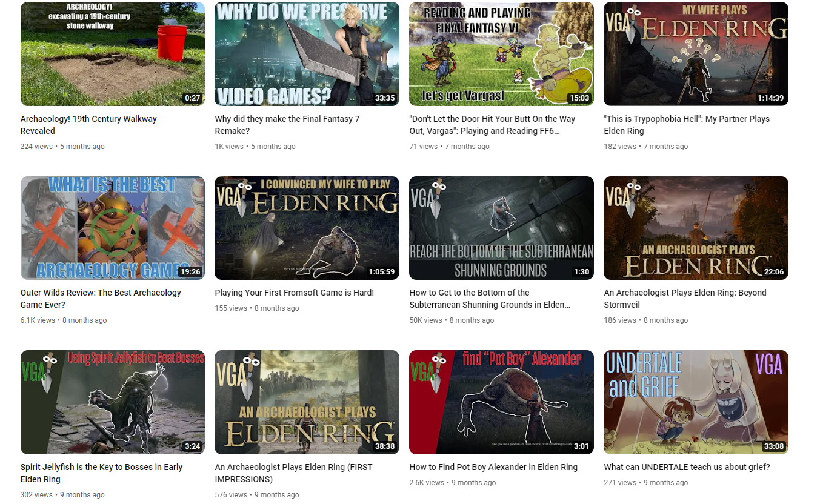Click '182 views • 7 months ago' text
The width and height of the screenshot is (820, 504).
[x=646, y=147]
